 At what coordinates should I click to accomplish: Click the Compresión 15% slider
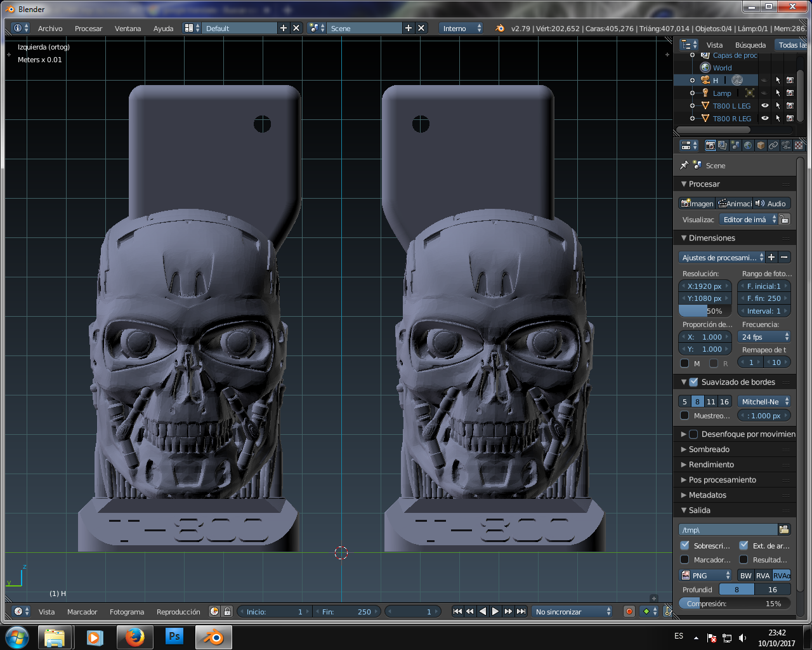(x=735, y=604)
